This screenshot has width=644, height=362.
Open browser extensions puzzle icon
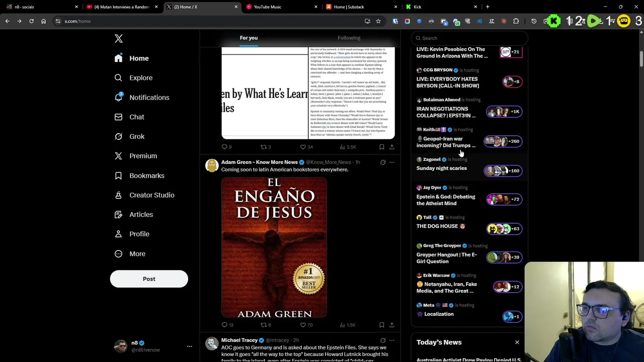tap(516, 21)
